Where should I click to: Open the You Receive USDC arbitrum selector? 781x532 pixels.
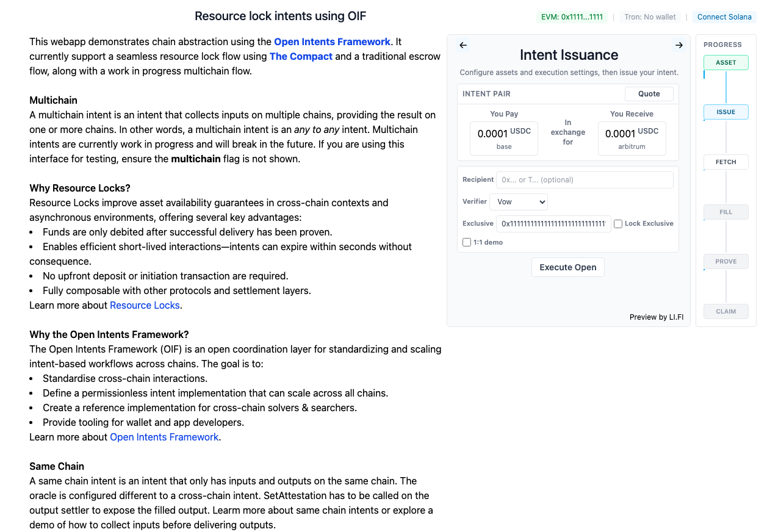(632, 138)
